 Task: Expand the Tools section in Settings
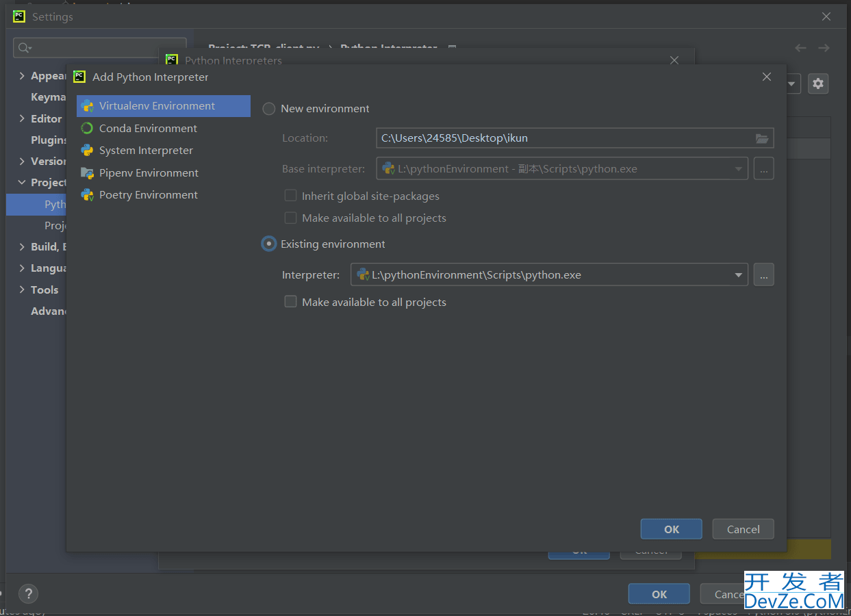tap(22, 290)
